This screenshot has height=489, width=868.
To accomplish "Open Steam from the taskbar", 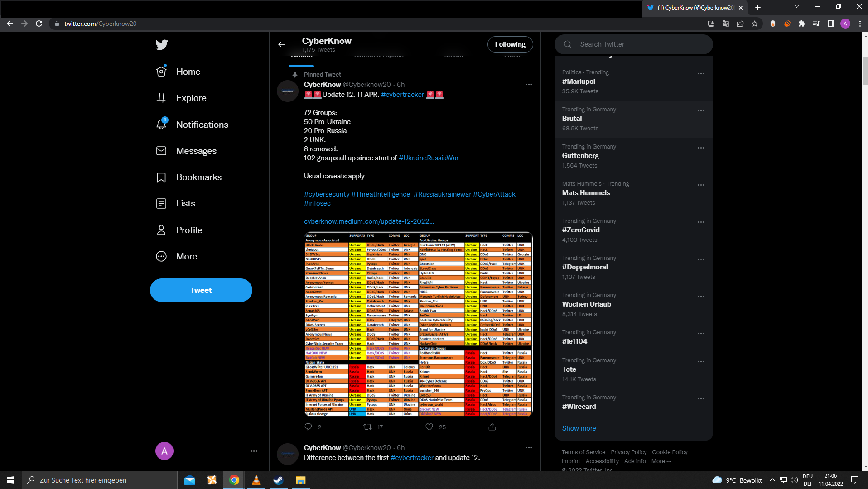I will pos(278,480).
